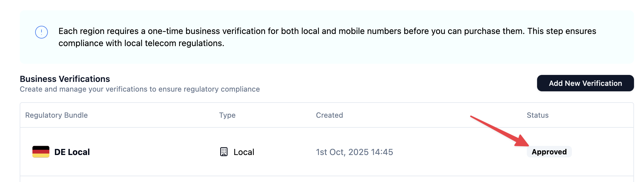Open the DE Local regulatory bundle
The height and width of the screenshot is (182, 644).
click(x=72, y=152)
